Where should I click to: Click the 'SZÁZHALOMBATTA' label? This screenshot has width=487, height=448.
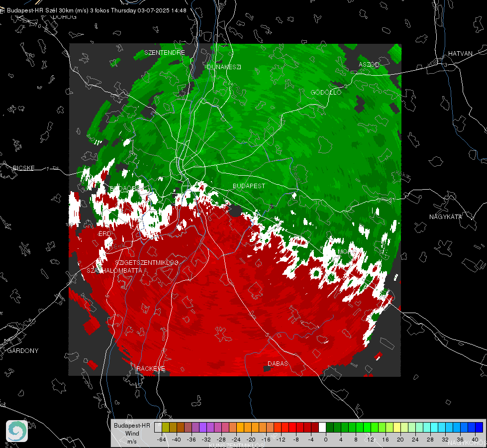pos(114,270)
